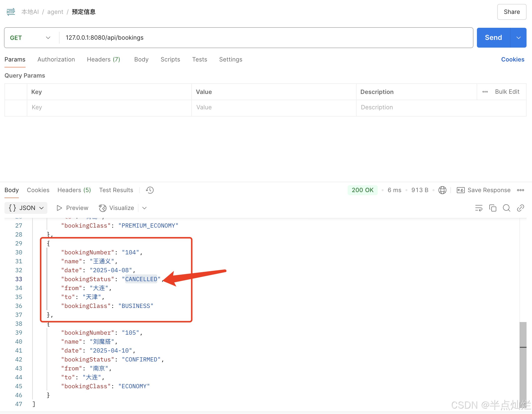Click the globe network icon
Viewport: 532px width, 414px height.
click(x=442, y=190)
